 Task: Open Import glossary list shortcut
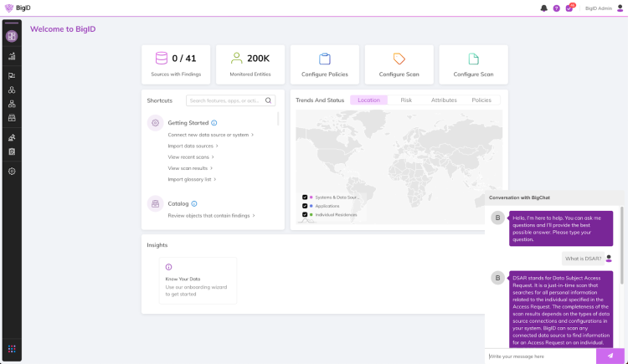[x=192, y=179]
